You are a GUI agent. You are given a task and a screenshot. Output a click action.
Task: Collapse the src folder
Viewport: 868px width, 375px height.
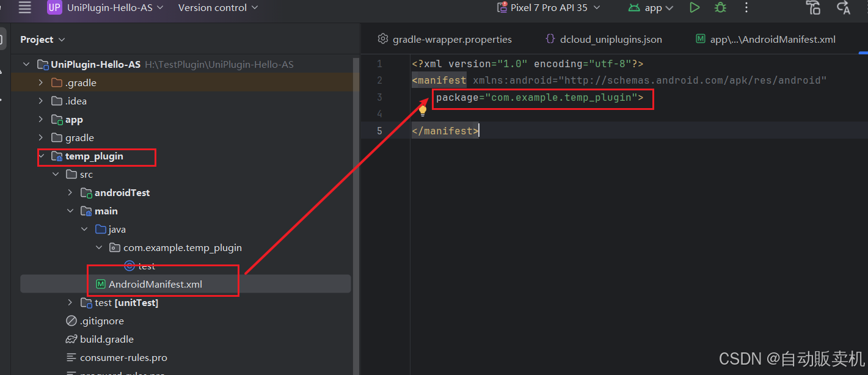point(55,174)
